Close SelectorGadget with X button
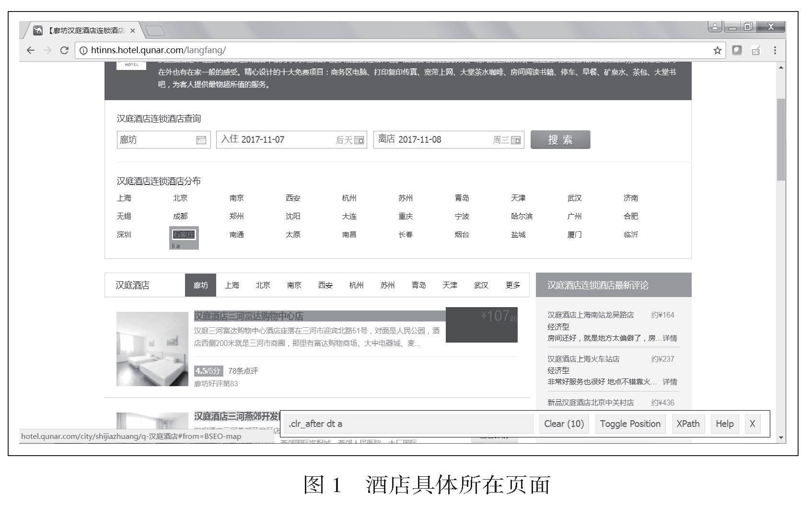 (752, 424)
